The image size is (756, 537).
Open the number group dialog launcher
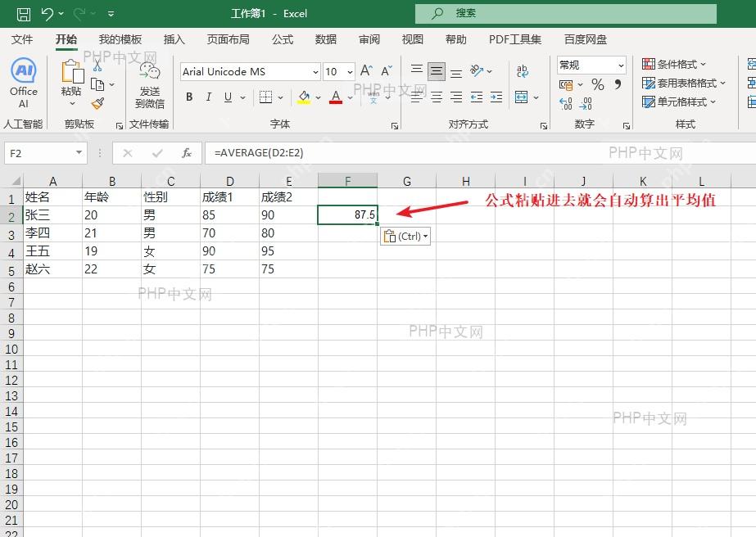pos(627,126)
